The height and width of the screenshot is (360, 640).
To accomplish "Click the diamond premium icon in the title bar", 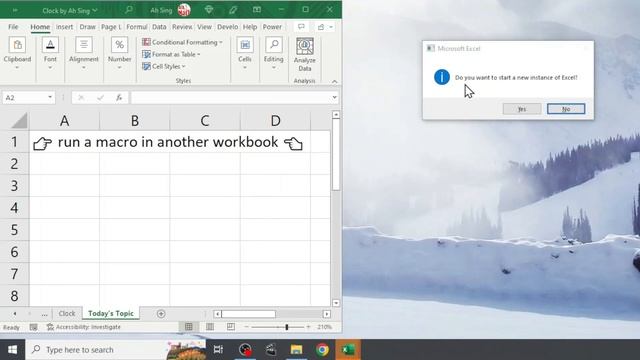I will click(209, 10).
